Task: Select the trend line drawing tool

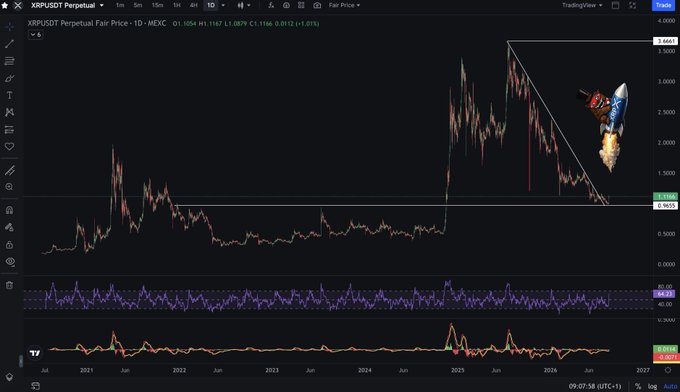Action: click(x=9, y=44)
